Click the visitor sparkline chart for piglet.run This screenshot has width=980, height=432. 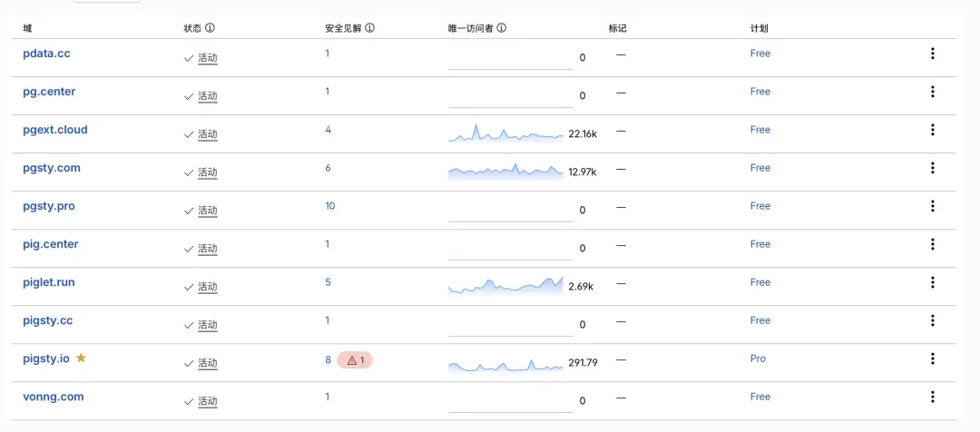click(x=505, y=285)
